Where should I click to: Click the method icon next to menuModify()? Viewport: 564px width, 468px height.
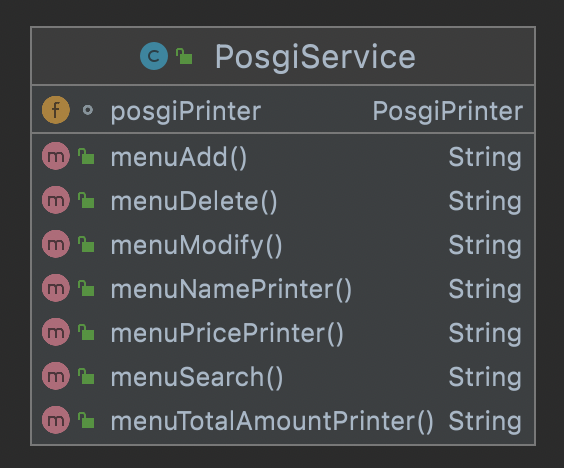click(56, 244)
